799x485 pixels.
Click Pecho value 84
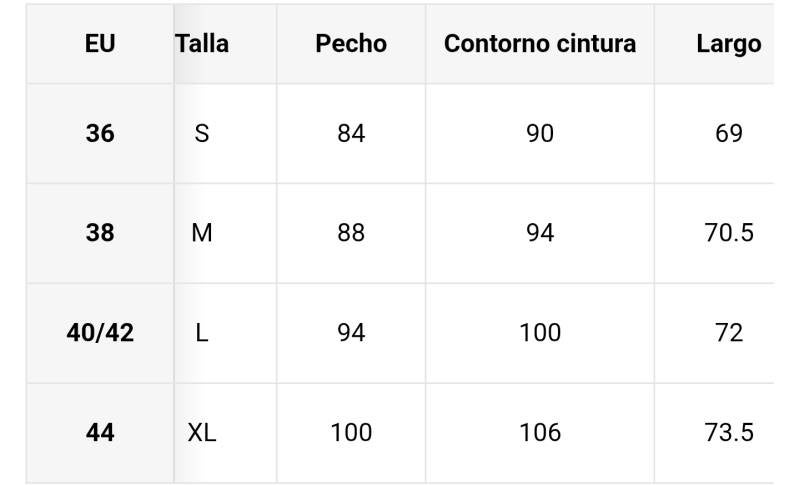click(x=351, y=133)
